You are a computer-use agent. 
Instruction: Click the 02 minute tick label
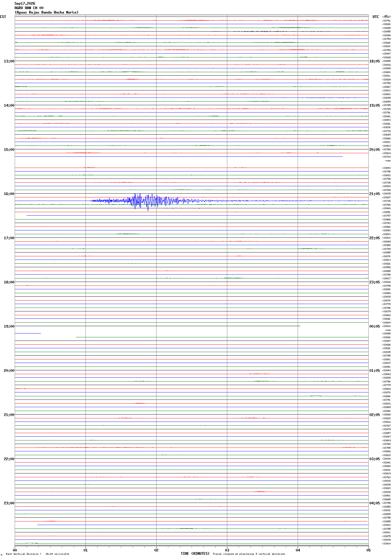[x=156, y=550]
